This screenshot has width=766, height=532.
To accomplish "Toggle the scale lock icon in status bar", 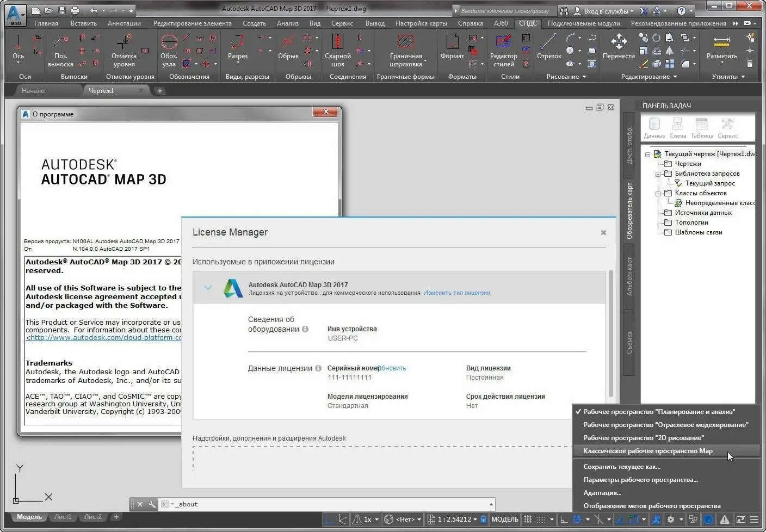I will (x=483, y=519).
